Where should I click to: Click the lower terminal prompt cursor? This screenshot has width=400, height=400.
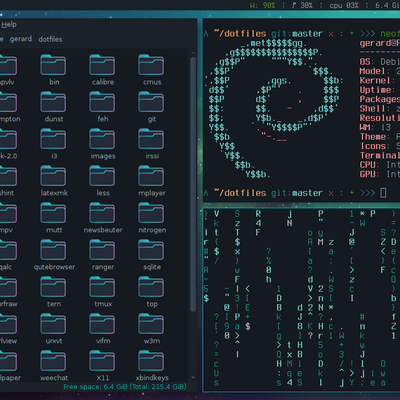point(383,193)
